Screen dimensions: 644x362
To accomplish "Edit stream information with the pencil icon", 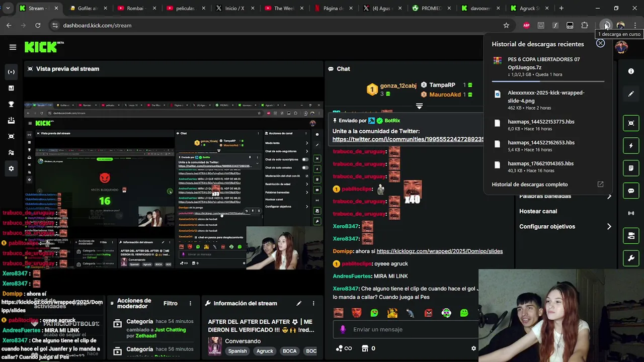I will [x=299, y=303].
